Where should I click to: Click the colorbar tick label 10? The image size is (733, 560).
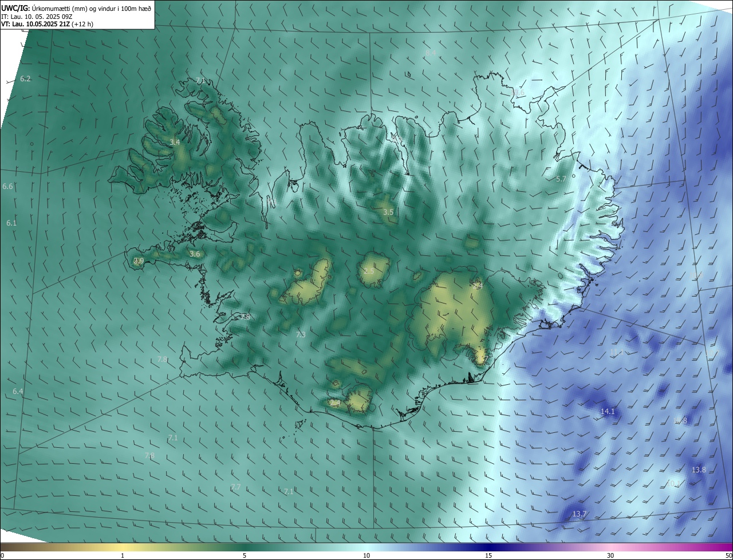[366, 555]
